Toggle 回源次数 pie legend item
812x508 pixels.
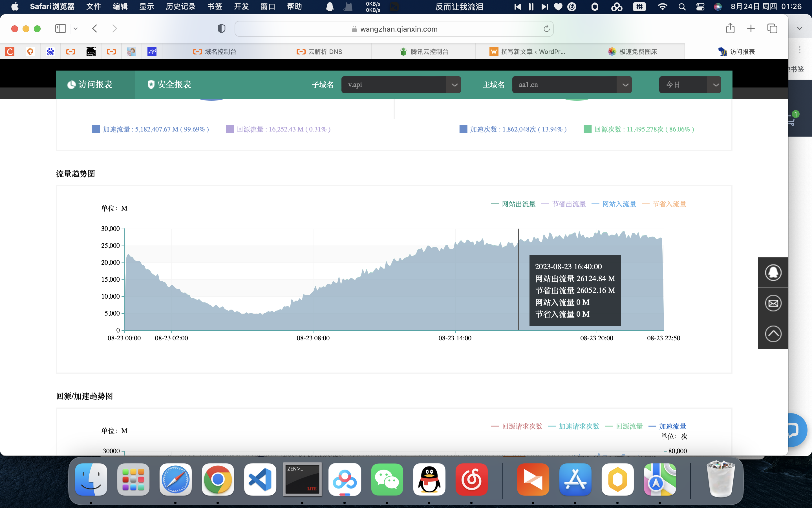[639, 129]
